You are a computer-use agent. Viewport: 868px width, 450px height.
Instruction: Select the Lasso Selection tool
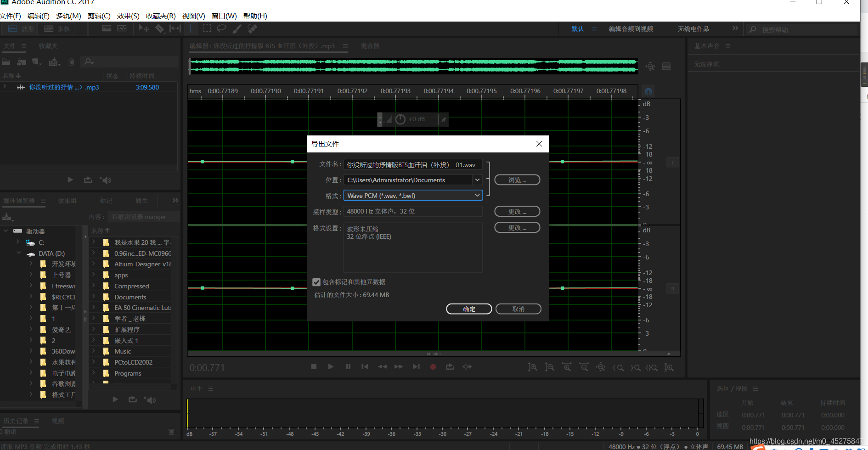221,28
